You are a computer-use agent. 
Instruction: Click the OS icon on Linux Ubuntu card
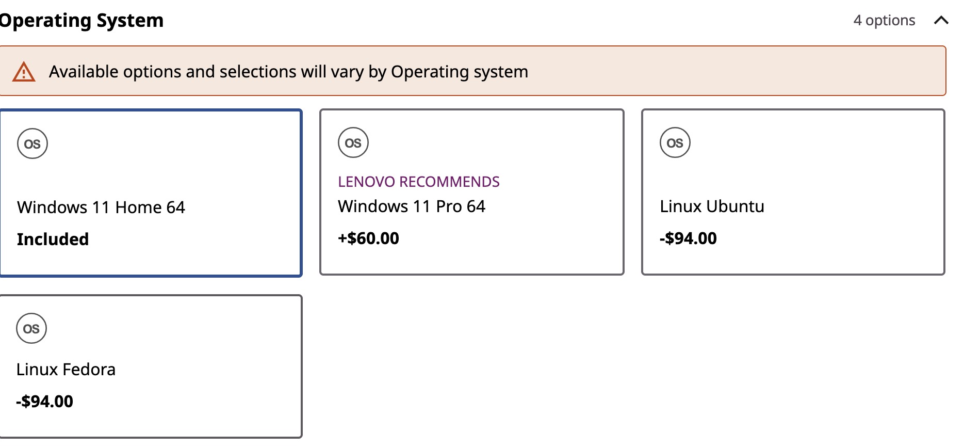point(675,142)
